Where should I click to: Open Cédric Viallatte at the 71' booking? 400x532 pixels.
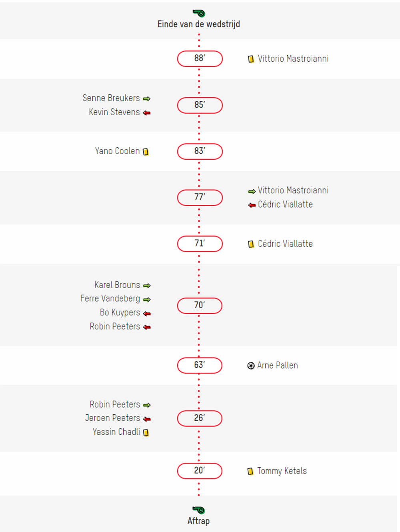pyautogui.click(x=285, y=244)
